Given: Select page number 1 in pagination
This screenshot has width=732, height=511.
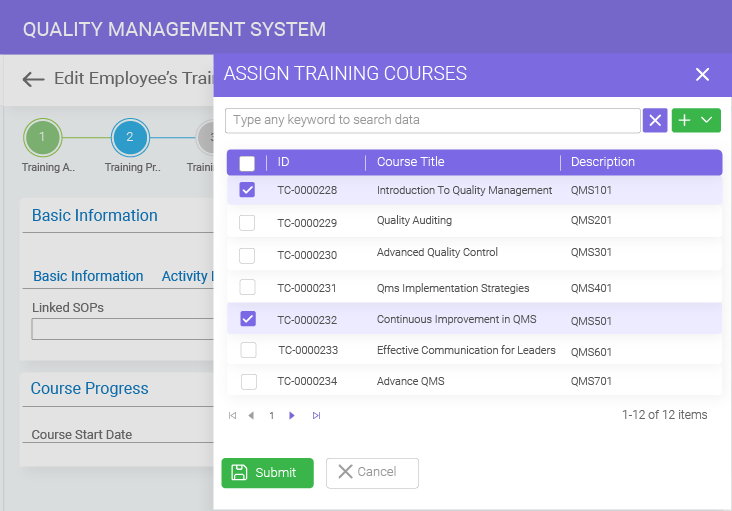Looking at the screenshot, I should [x=272, y=415].
